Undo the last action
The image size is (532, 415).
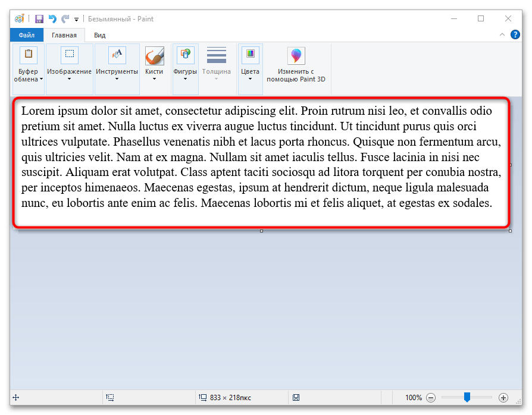point(52,18)
